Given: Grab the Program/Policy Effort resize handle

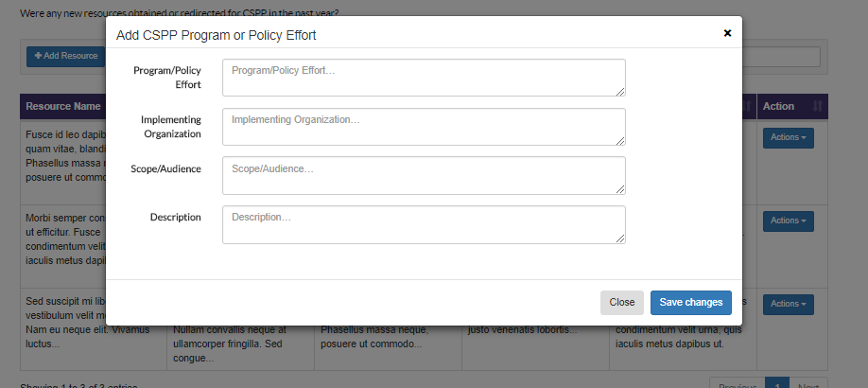Looking at the screenshot, I should (620, 92).
